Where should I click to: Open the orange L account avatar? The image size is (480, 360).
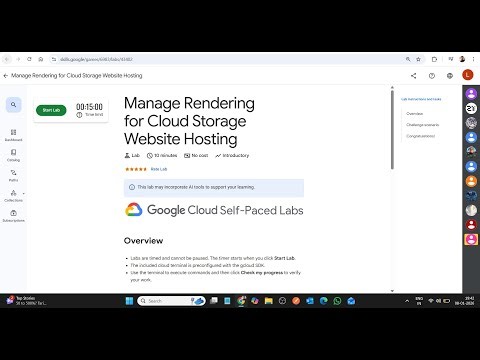pyautogui.click(x=468, y=75)
